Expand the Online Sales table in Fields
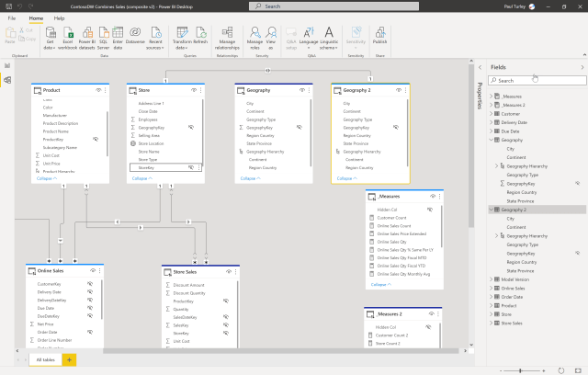 (x=491, y=288)
